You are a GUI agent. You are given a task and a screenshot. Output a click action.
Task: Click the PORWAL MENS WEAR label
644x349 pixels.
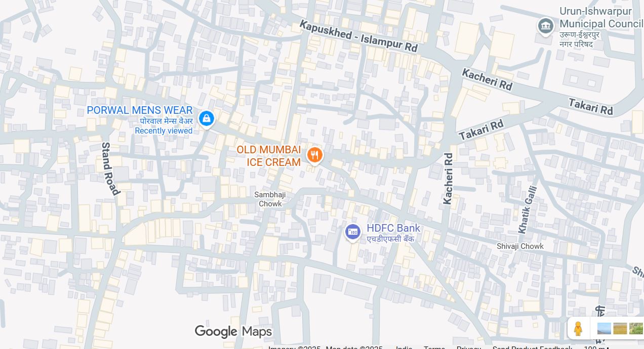point(140,110)
